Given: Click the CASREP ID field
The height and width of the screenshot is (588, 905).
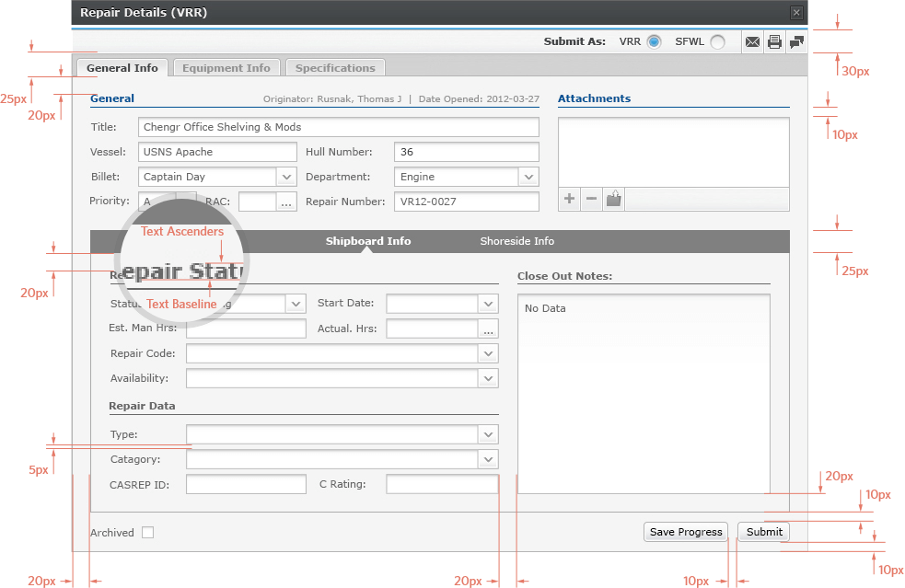Looking at the screenshot, I should [246, 484].
